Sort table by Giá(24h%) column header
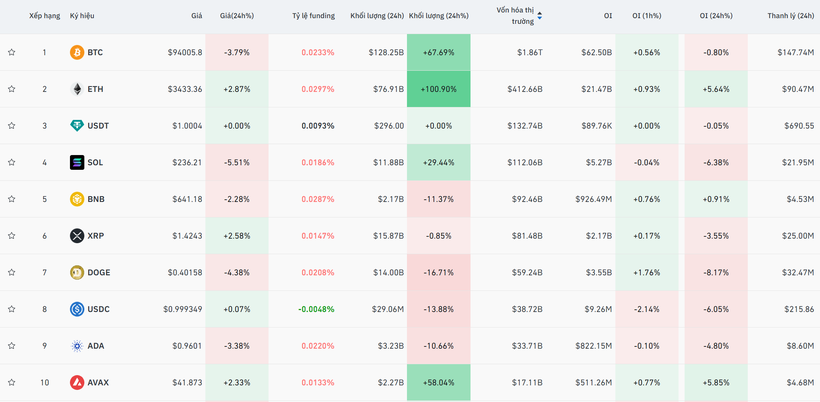The width and height of the screenshot is (820, 402). pyautogui.click(x=237, y=16)
